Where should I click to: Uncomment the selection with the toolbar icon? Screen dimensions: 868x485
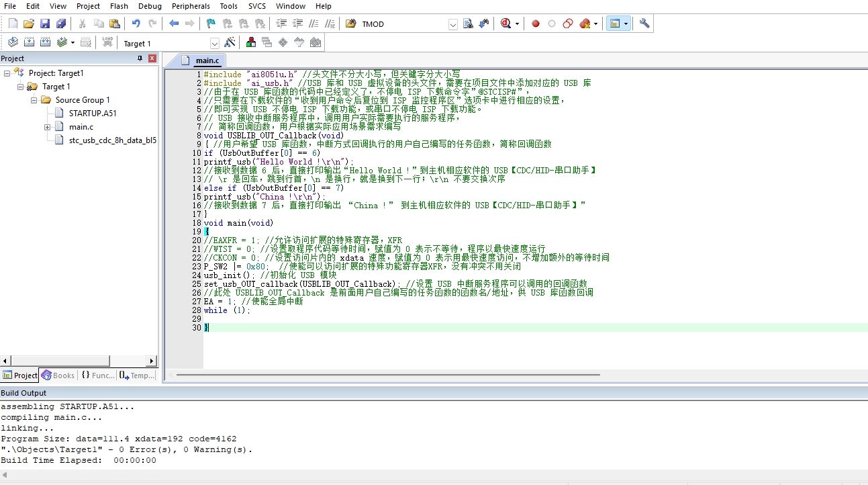coord(330,24)
